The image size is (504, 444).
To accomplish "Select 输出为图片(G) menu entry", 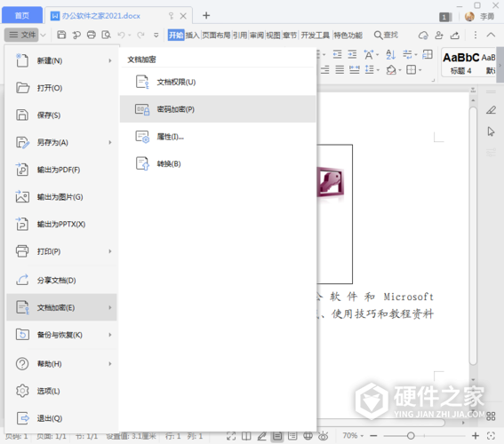I will click(x=61, y=197).
